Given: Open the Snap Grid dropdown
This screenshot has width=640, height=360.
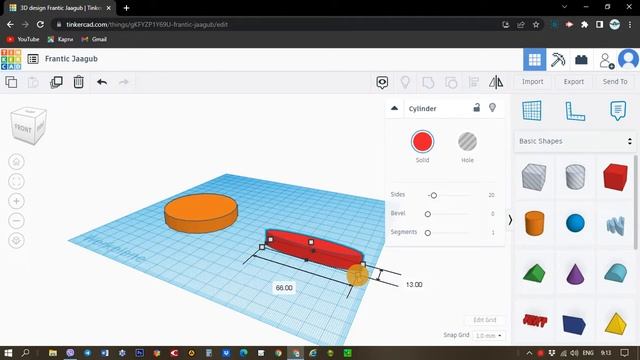Looking at the screenshot, I should [x=489, y=336].
